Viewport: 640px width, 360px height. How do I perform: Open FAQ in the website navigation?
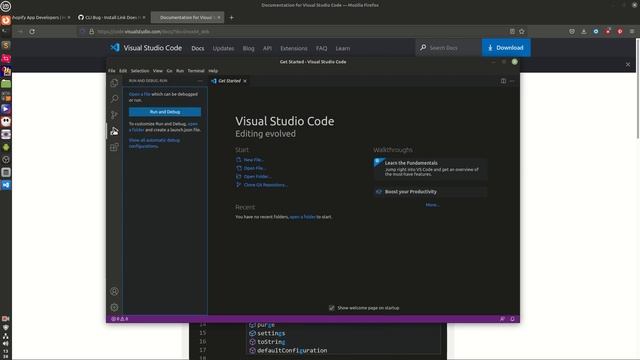click(x=321, y=48)
